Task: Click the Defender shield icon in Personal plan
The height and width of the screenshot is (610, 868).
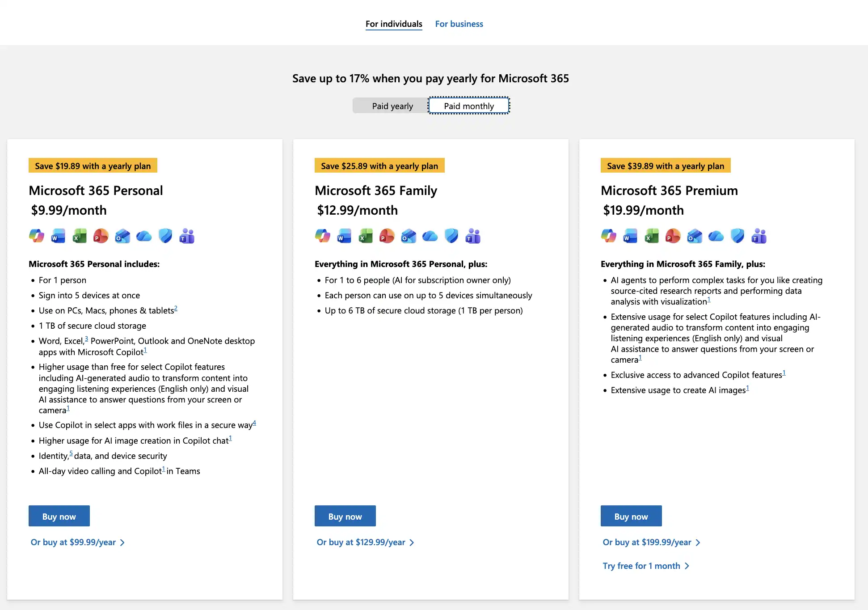Action: (x=165, y=236)
